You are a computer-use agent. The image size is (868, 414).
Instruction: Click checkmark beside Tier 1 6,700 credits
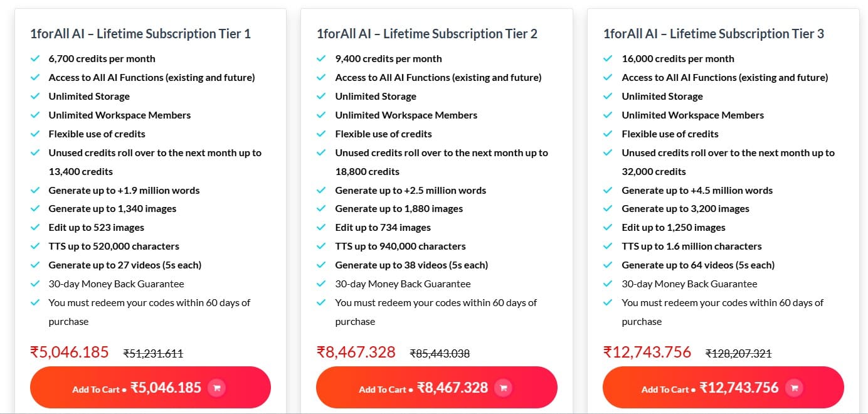35,59
